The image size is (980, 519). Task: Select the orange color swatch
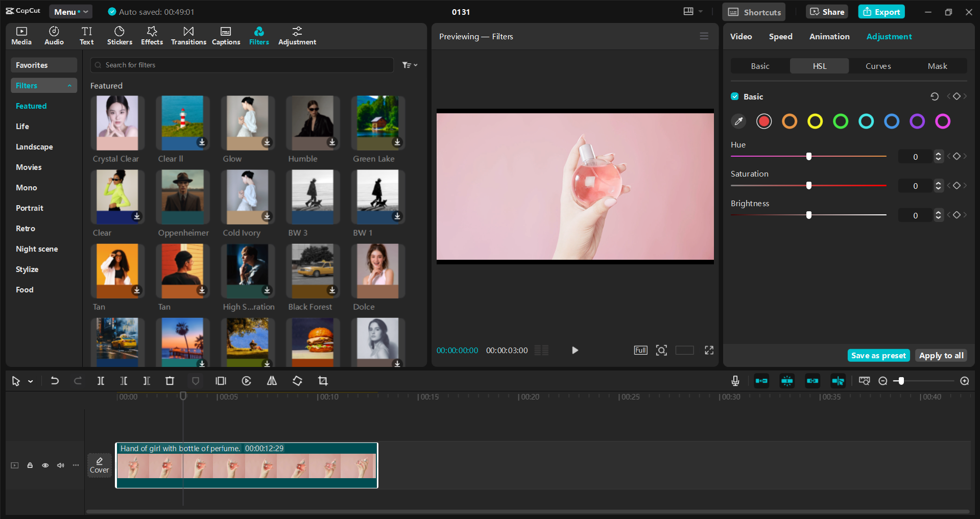790,121
